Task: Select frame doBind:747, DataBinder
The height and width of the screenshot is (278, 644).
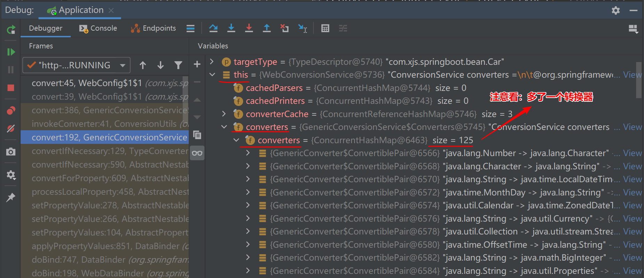Action: [x=104, y=260]
